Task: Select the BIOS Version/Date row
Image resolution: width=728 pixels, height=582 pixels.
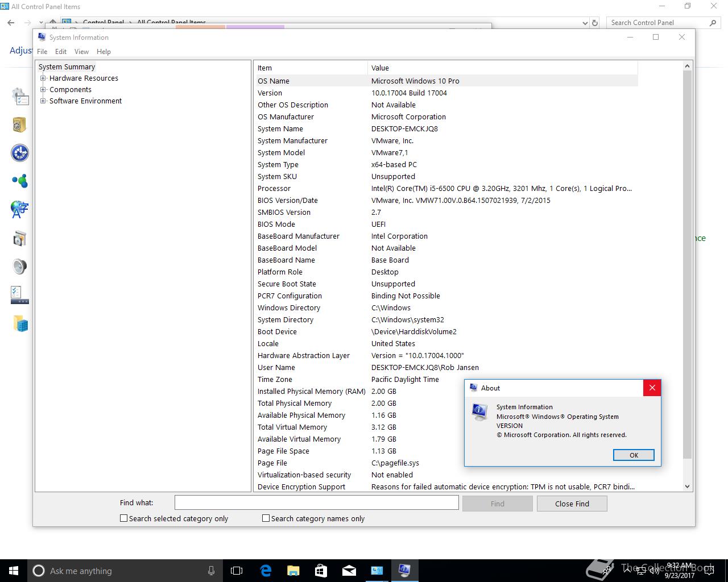Action: [446, 200]
